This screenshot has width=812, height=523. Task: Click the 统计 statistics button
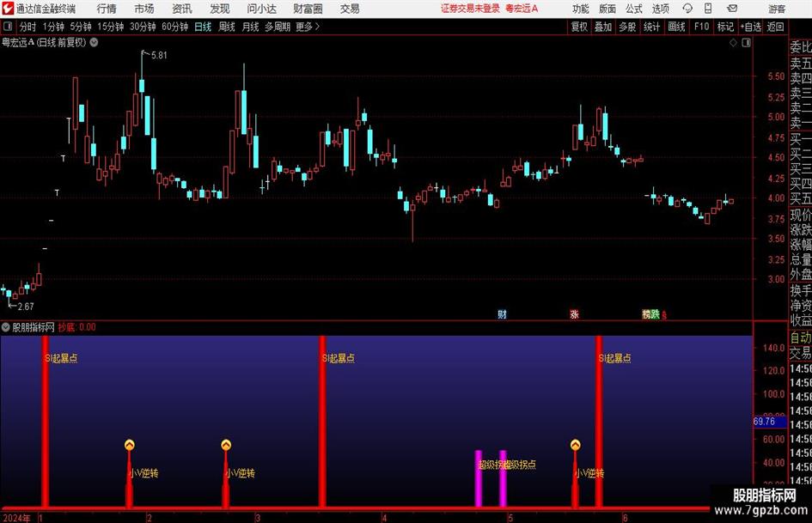pos(651,27)
